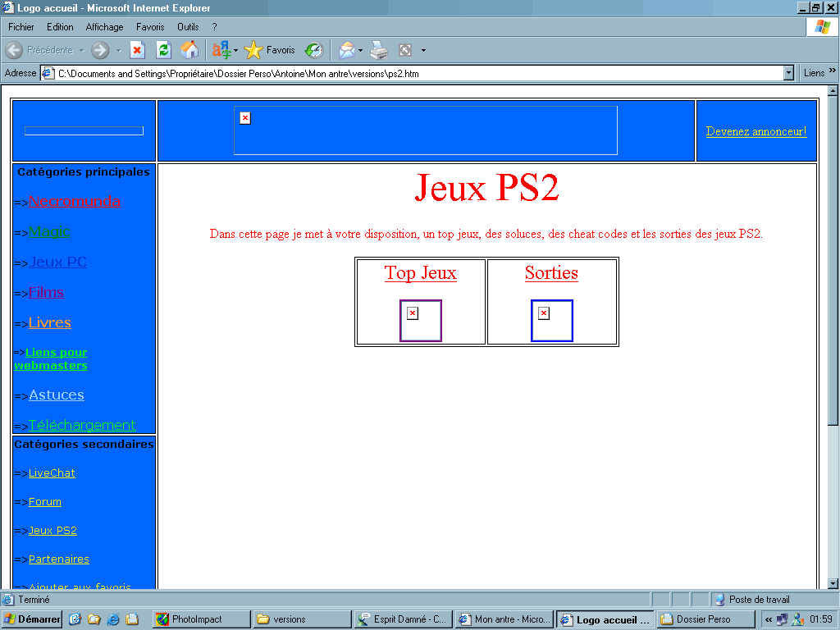The image size is (840, 630).
Task: Go to the home page via house icon
Action: pyautogui.click(x=189, y=50)
